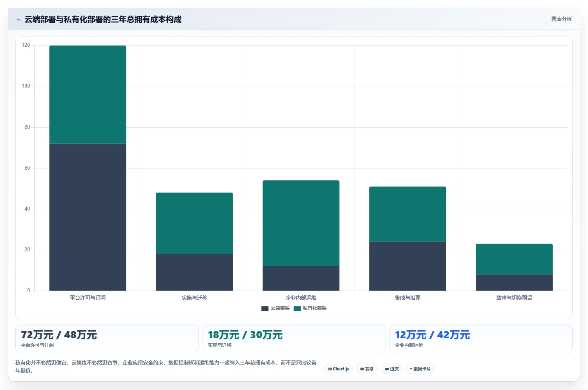Click the 故障与切换预留 x-axis label
Image resolution: width=588 pixels, height=390 pixels.
514,298
